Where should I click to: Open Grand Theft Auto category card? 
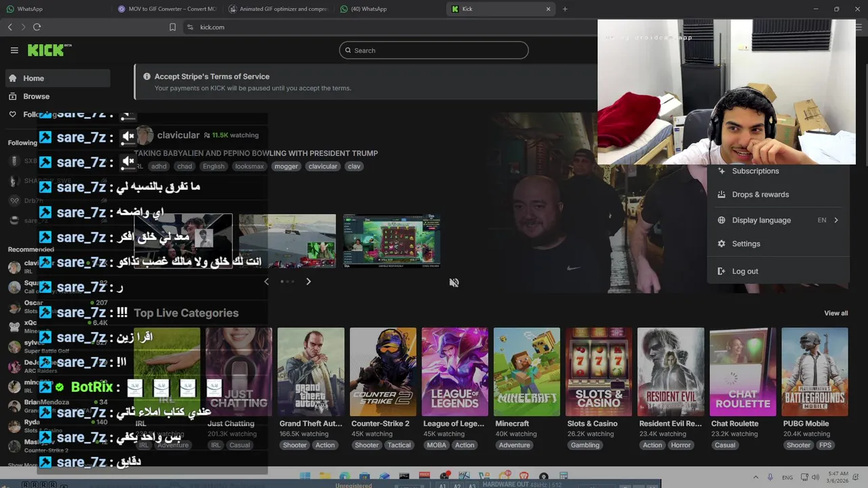(311, 372)
